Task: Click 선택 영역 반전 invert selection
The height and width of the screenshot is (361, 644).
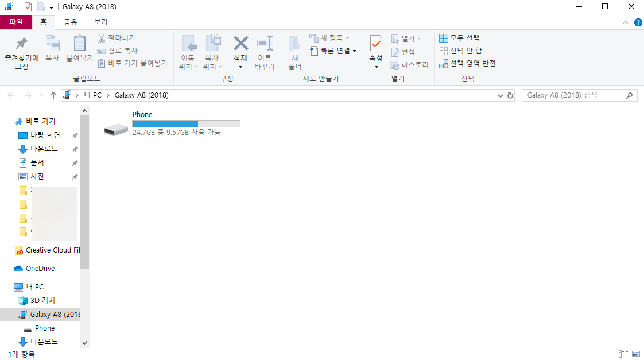Action: click(467, 63)
